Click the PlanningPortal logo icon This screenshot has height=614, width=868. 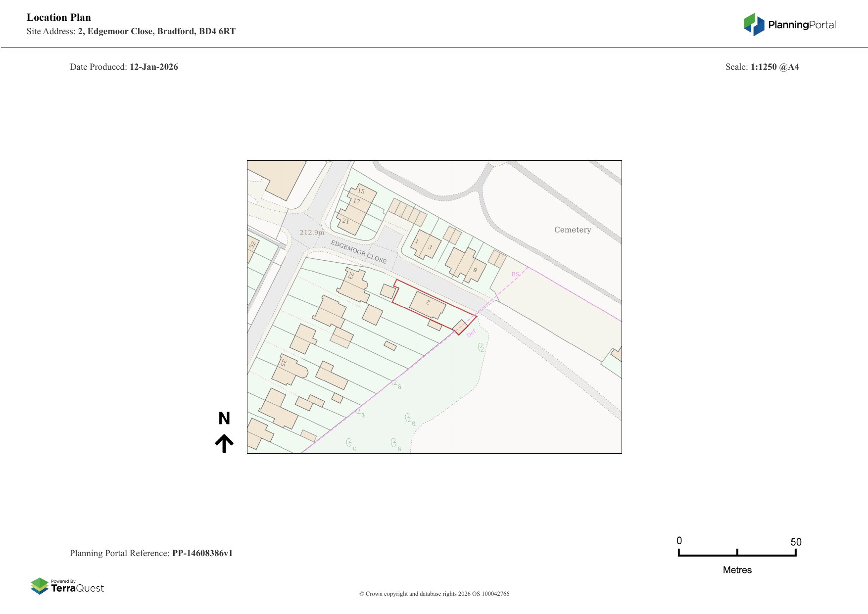click(x=754, y=24)
